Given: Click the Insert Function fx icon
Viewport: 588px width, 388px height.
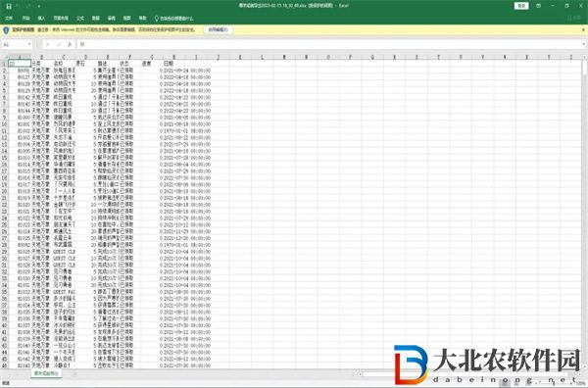Looking at the screenshot, I should [70, 44].
